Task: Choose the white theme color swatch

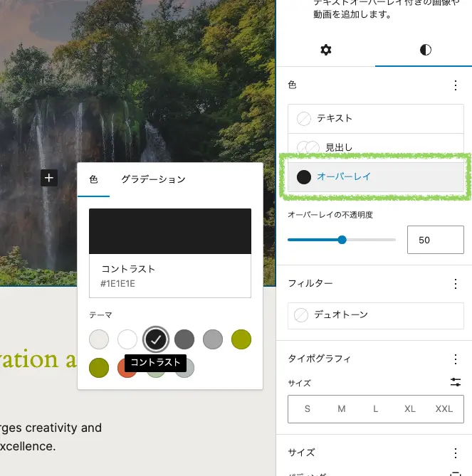Action: coord(127,339)
